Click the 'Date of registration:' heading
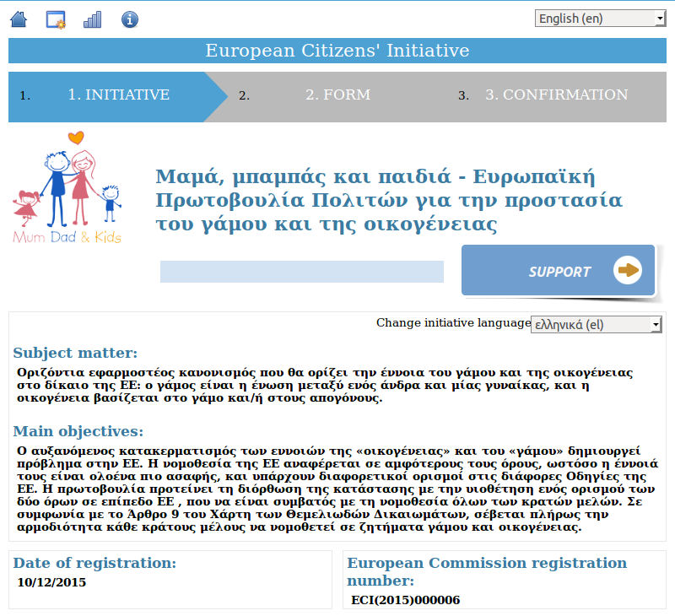 click(x=94, y=563)
